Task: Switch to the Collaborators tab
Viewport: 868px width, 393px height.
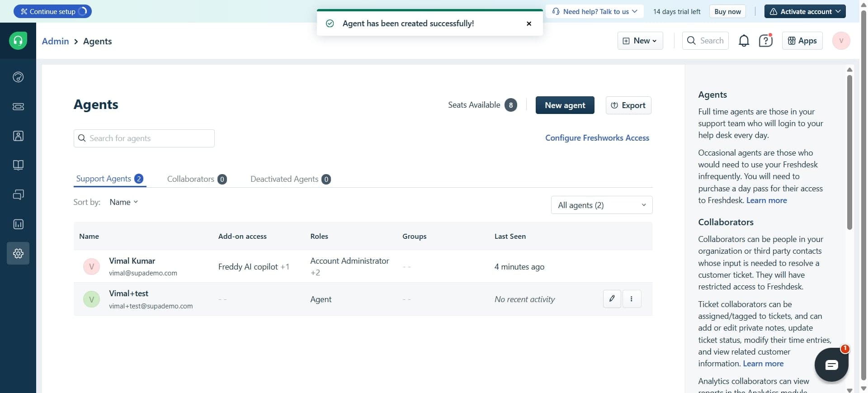Action: [x=196, y=179]
